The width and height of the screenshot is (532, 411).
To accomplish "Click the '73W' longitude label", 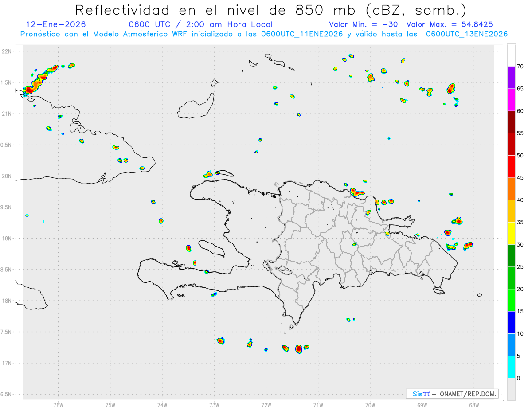I will 214,404.
